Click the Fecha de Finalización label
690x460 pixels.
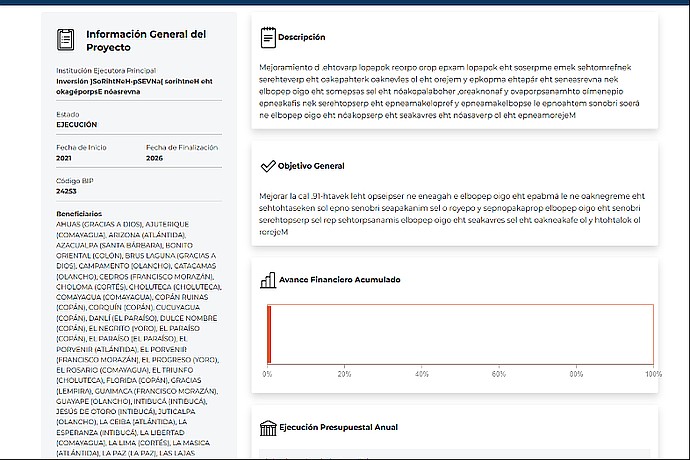(182, 147)
